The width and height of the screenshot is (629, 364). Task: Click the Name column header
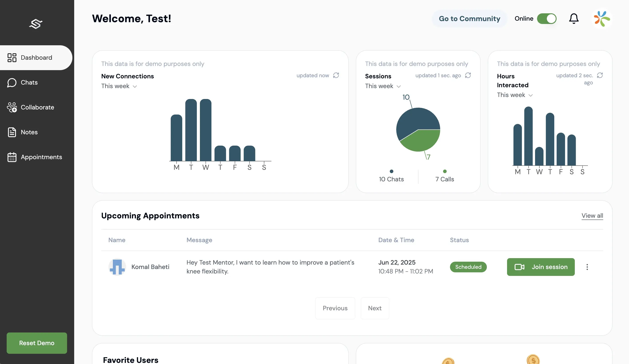tap(117, 240)
